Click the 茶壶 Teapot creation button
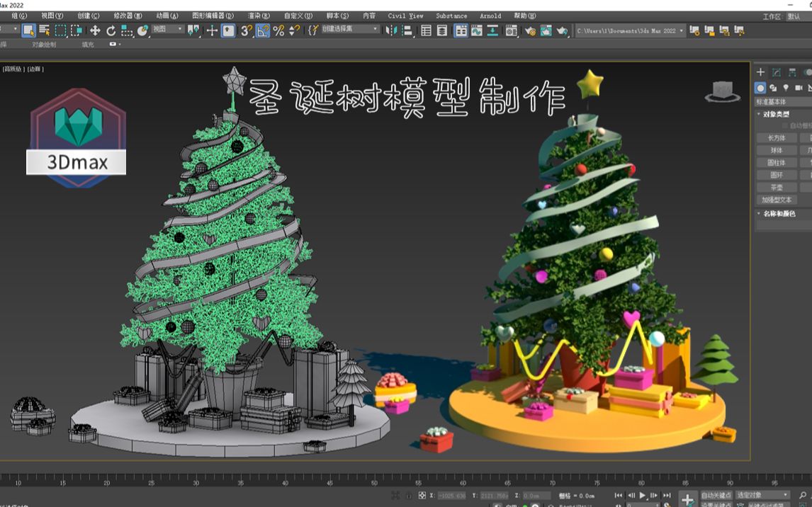Viewport: 812px width, 507px height. [x=776, y=188]
